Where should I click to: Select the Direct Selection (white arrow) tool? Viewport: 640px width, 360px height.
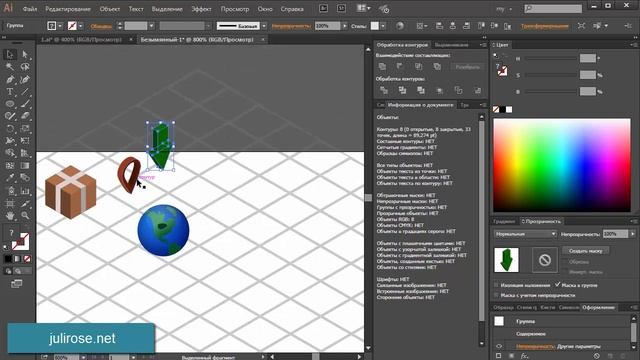[x=25, y=54]
